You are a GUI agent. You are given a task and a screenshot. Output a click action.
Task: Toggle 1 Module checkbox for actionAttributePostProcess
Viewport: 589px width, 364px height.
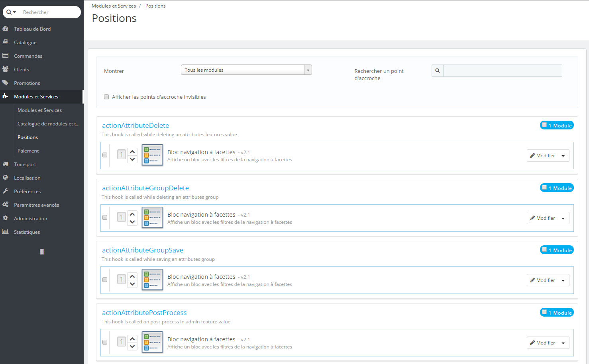(x=544, y=312)
